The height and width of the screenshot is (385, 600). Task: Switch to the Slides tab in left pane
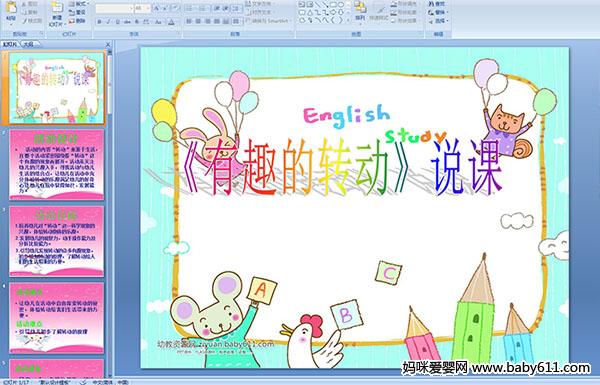click(x=10, y=44)
